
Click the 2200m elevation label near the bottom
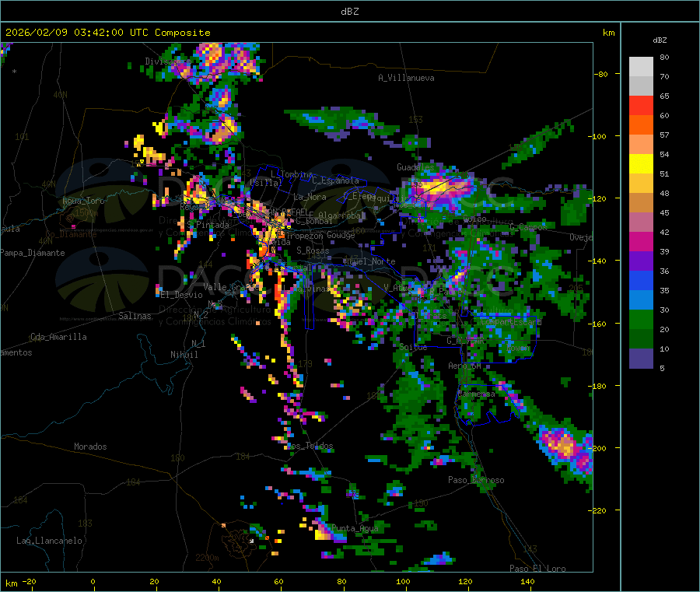pyautogui.click(x=207, y=558)
